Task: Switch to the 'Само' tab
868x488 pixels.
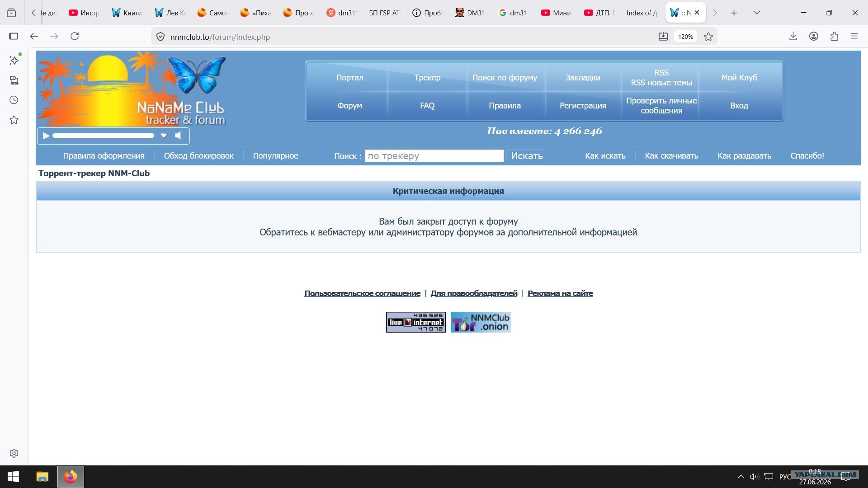Action: click(213, 13)
